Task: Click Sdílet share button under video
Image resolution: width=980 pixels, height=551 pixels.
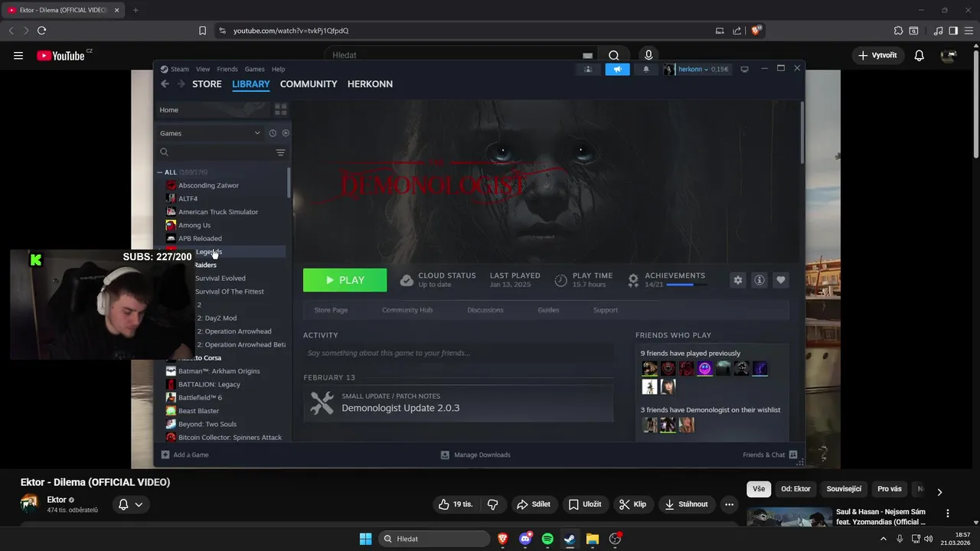Action: 534,504
